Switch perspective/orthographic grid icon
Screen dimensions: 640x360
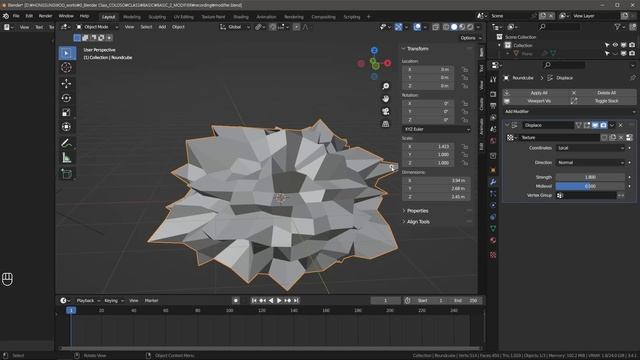coord(386,124)
